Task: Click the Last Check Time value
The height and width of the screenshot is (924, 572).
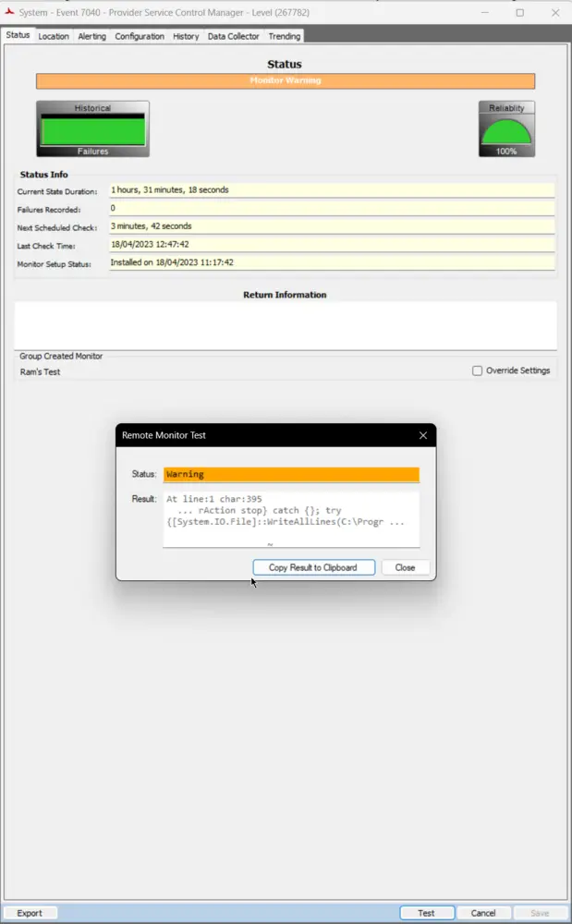Action: coord(332,245)
